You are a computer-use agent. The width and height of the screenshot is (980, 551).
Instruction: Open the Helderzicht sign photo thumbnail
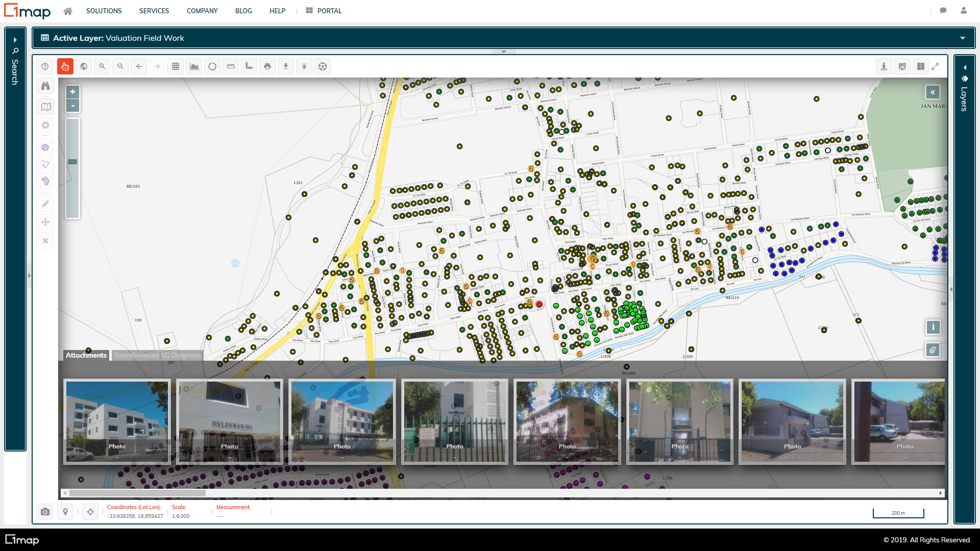click(x=230, y=421)
